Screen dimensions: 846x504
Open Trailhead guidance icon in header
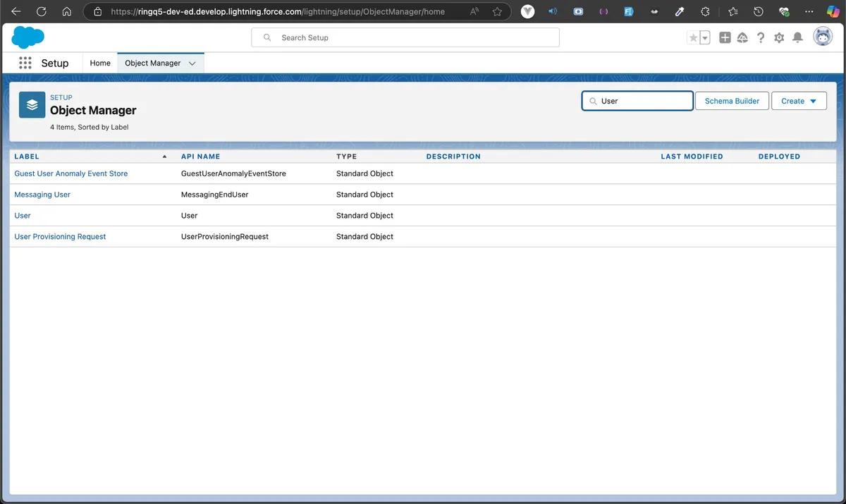(742, 38)
